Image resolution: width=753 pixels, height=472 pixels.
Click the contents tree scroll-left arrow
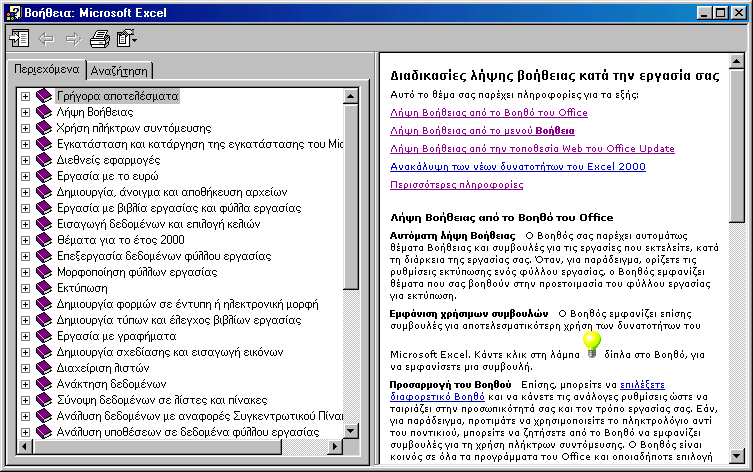pos(24,447)
